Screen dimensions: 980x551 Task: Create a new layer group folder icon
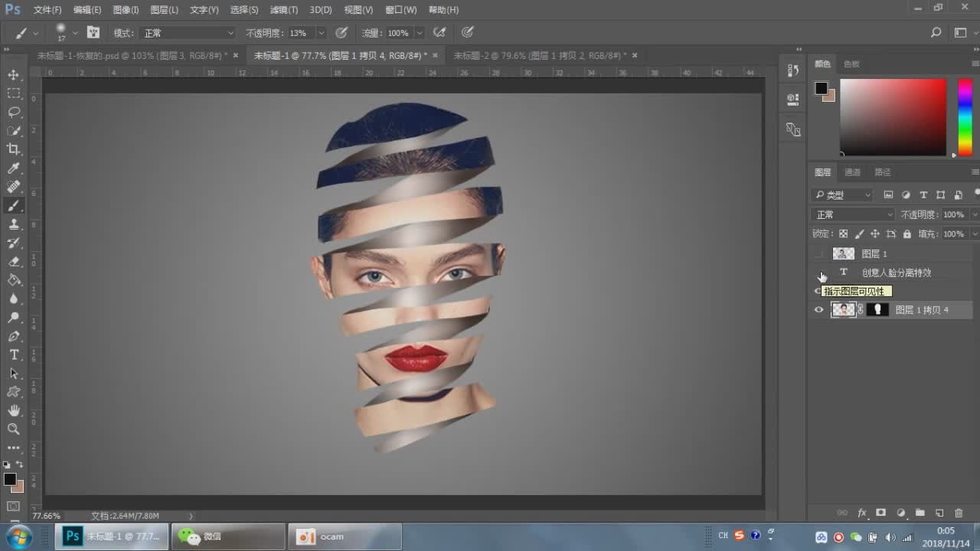click(920, 513)
